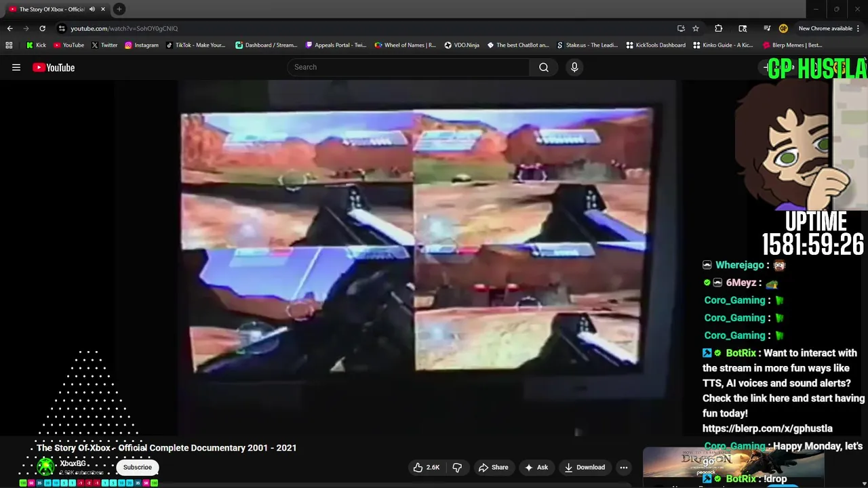Open the VDO.Ninja bookmark
Viewport: 868px width, 488px height.
462,45
